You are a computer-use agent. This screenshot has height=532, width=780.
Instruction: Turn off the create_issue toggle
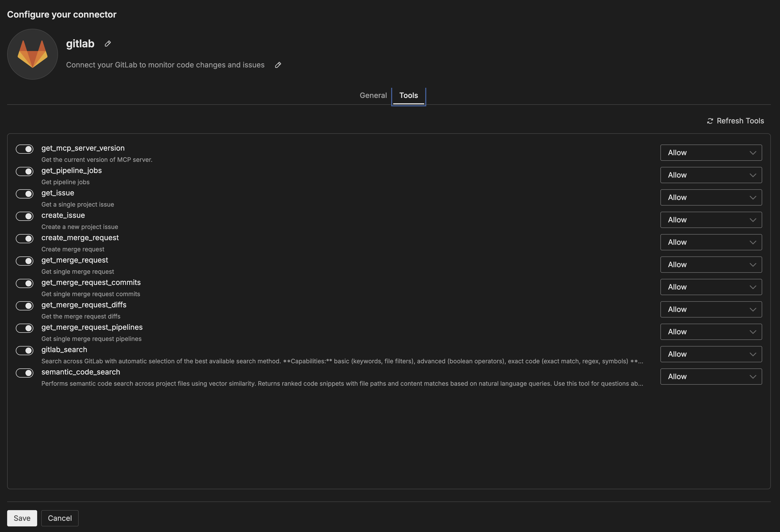24,216
